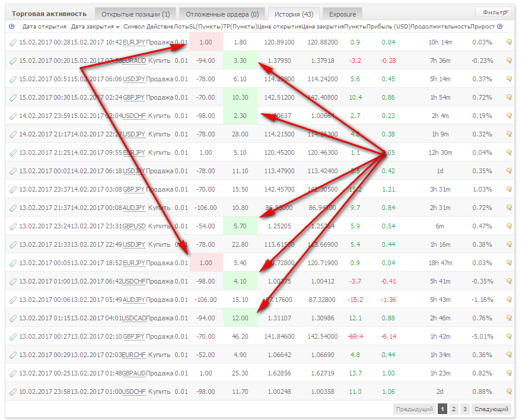This screenshot has width=522, height=420.
Task: Switch to Открытые позиции (1) tab
Action: click(135, 14)
